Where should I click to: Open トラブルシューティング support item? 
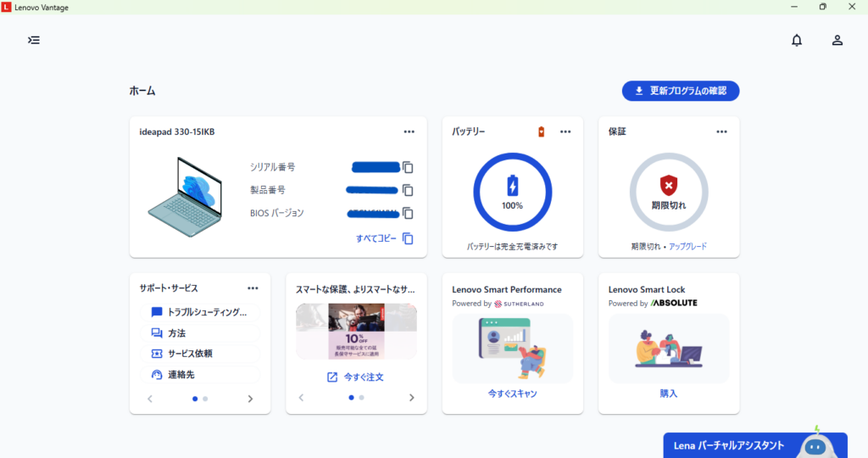[x=200, y=312]
